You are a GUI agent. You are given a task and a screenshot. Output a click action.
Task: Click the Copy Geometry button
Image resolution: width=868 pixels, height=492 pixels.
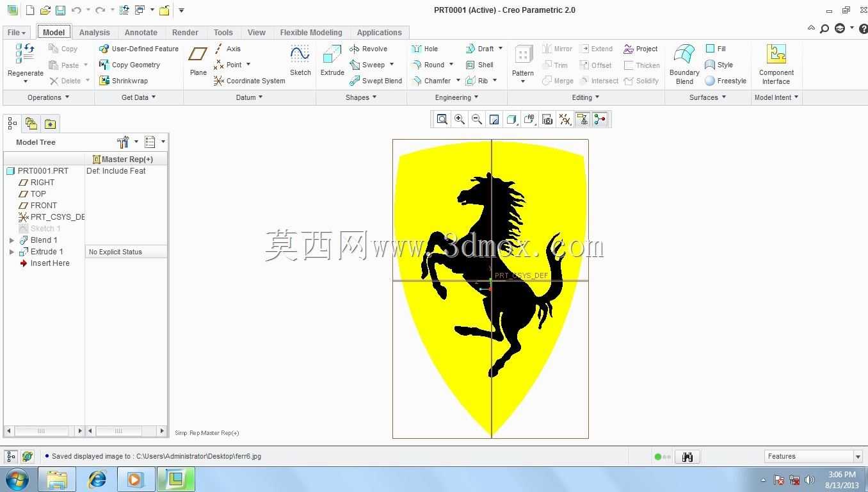point(129,65)
